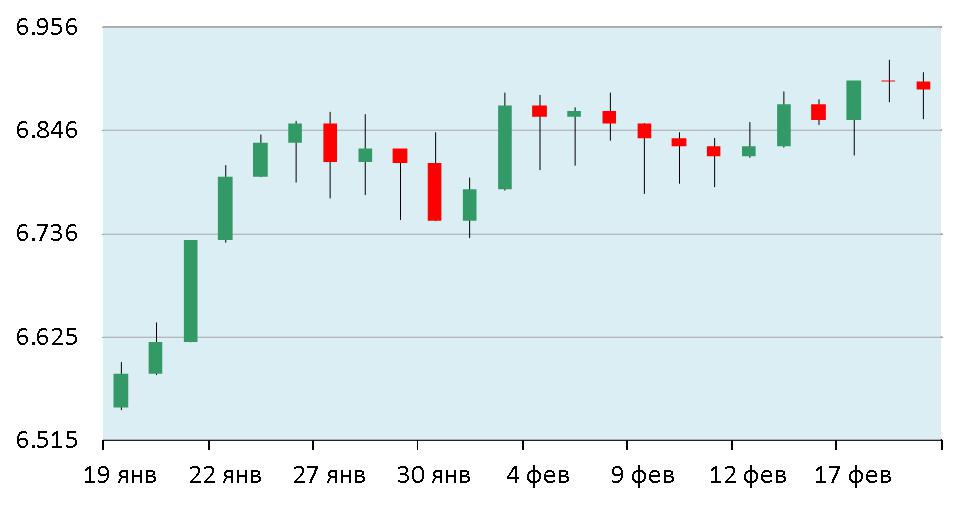Select the last red candle on the right

pyautogui.click(x=923, y=86)
